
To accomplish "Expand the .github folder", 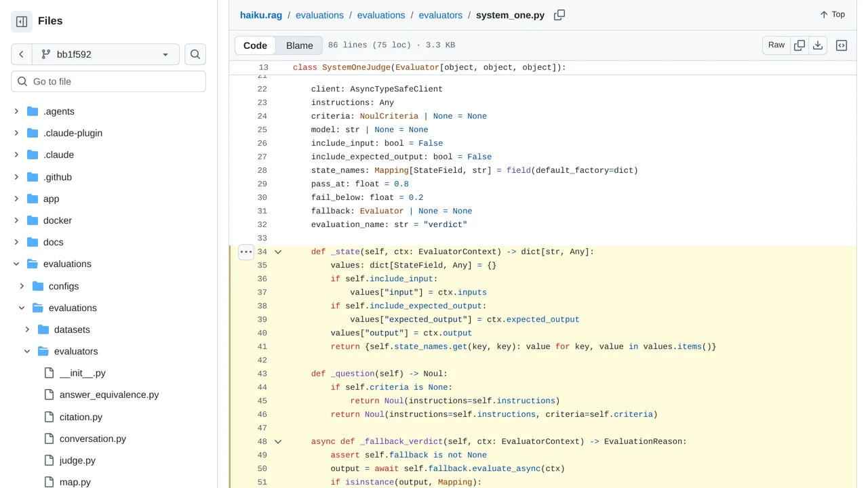I will click(x=16, y=177).
